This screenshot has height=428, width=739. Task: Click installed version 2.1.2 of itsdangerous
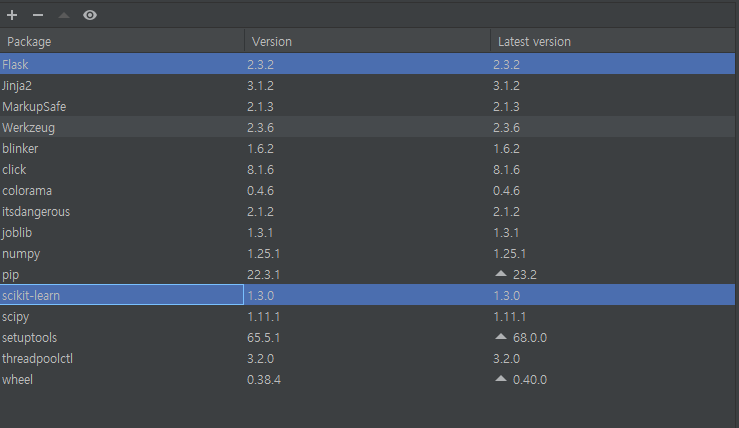coord(260,211)
